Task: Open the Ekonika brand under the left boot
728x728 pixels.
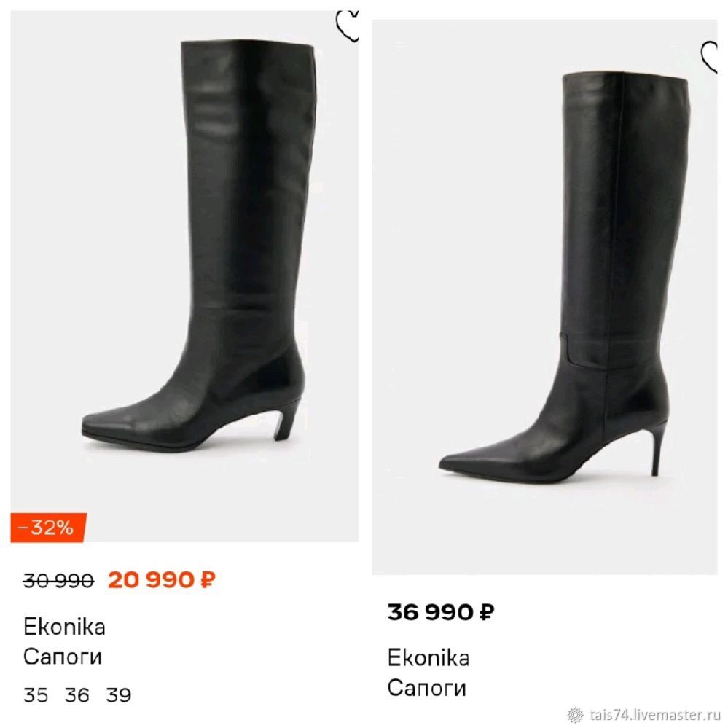Action: coord(65,627)
